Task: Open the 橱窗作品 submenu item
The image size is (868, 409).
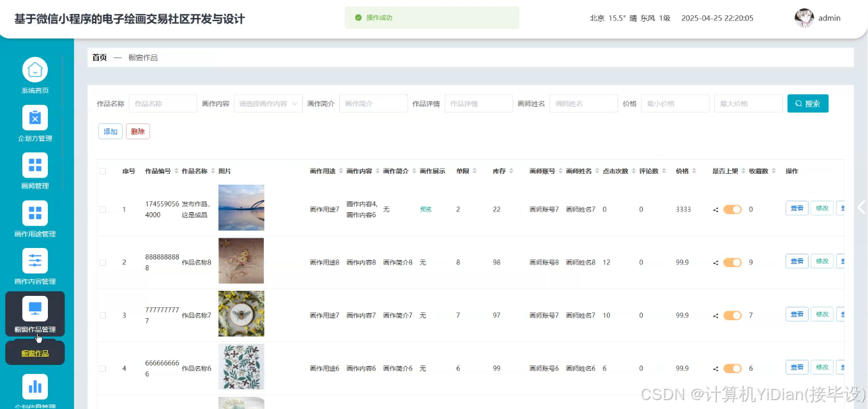Action: pyautogui.click(x=35, y=352)
